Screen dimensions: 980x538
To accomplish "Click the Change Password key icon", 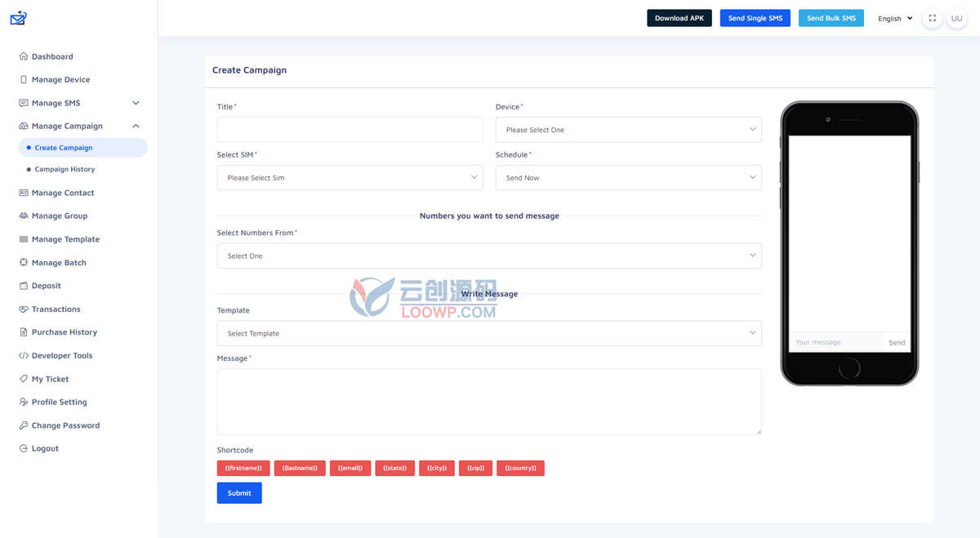I will [x=24, y=425].
